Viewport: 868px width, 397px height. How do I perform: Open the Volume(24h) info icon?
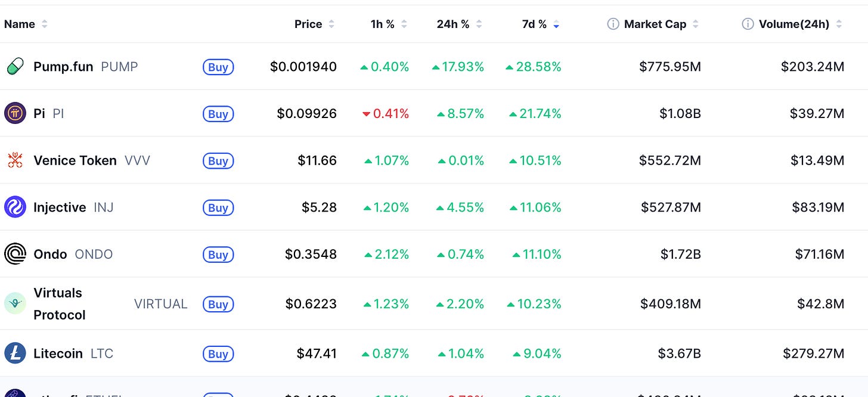click(748, 24)
